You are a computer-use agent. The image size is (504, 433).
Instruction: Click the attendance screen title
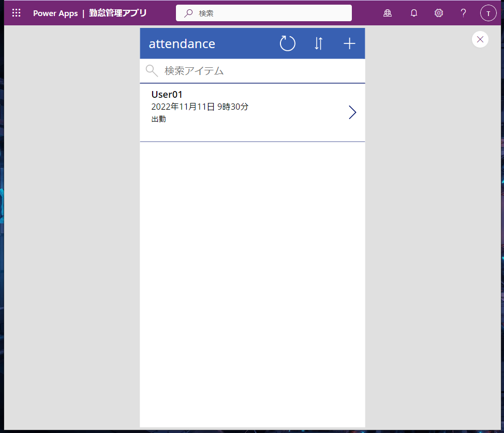(182, 44)
